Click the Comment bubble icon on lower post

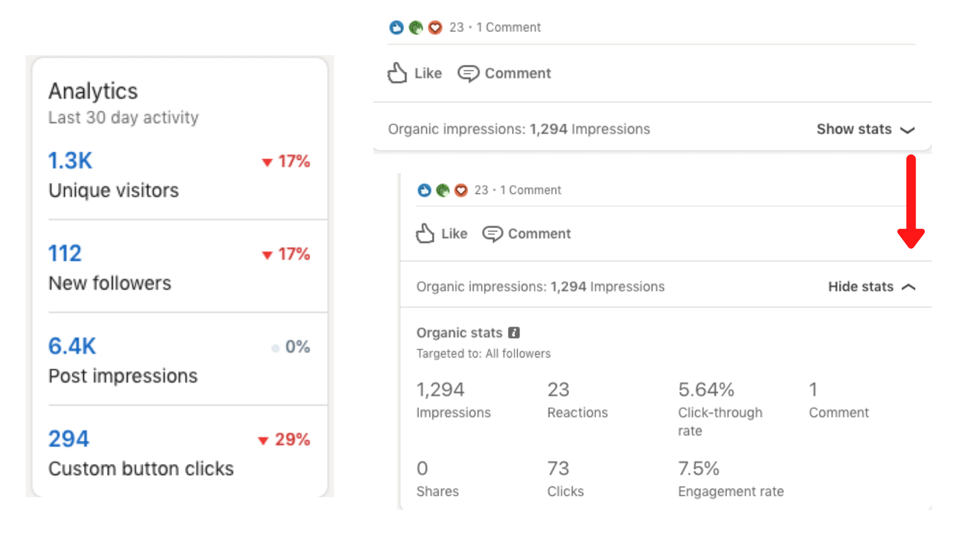[492, 234]
